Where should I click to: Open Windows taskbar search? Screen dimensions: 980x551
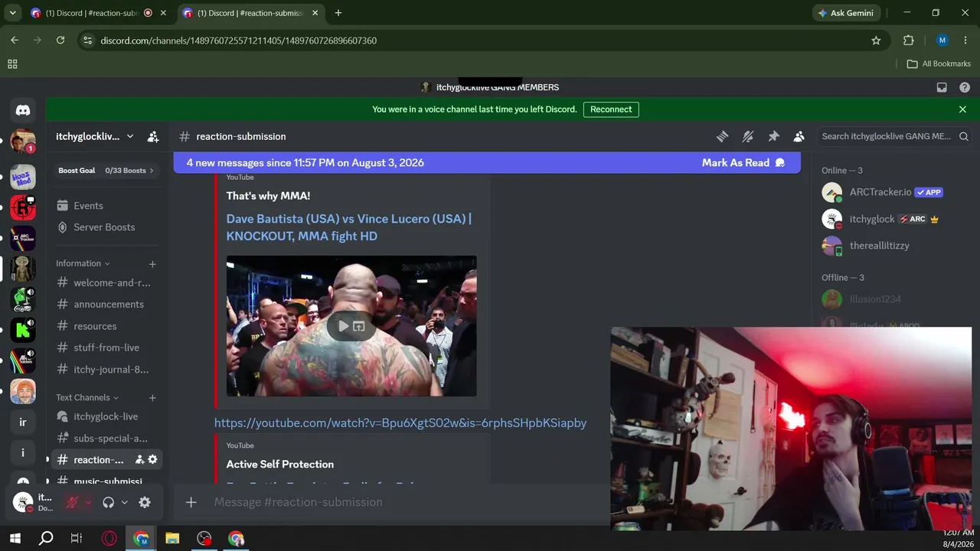pos(46,539)
